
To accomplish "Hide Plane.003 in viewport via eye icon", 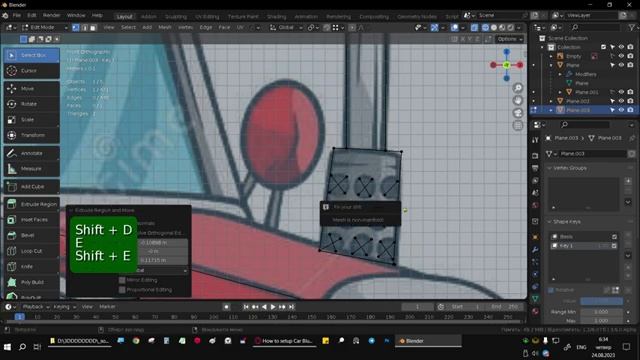I will coord(621,110).
